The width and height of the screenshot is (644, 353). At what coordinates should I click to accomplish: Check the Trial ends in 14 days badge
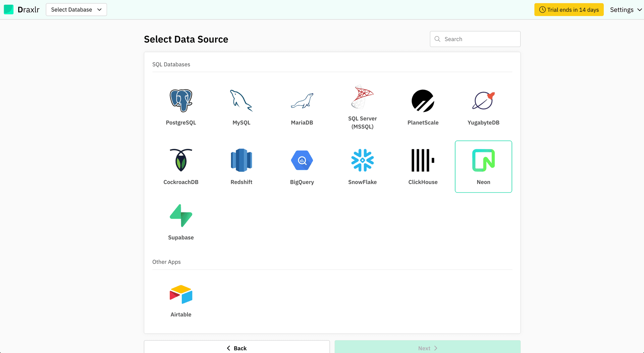569,9
